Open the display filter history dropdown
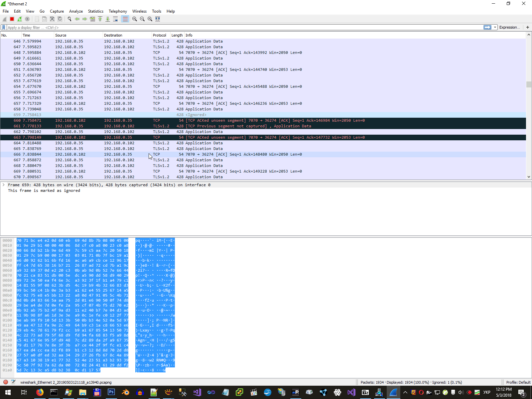Screen dimensions: 532x399 pos(495,27)
